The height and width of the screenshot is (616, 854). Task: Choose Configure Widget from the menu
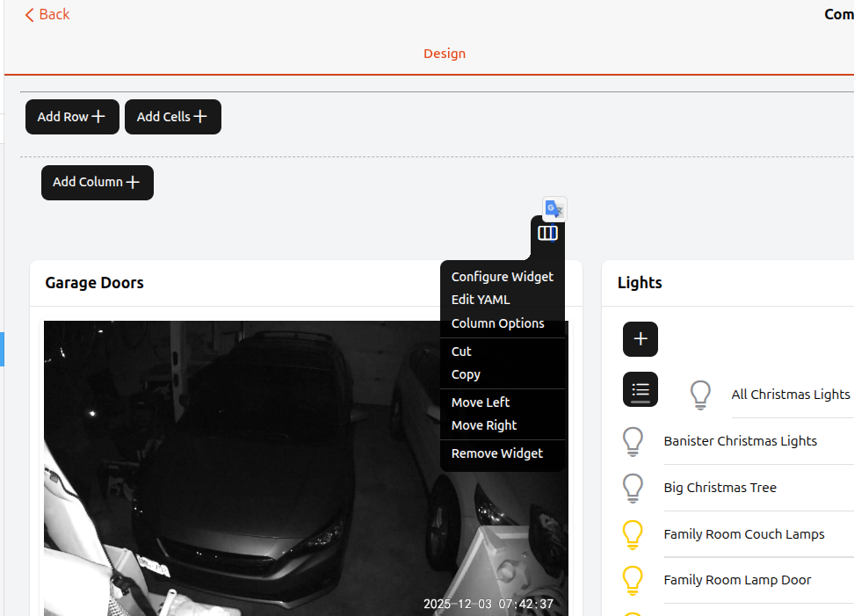pos(503,277)
